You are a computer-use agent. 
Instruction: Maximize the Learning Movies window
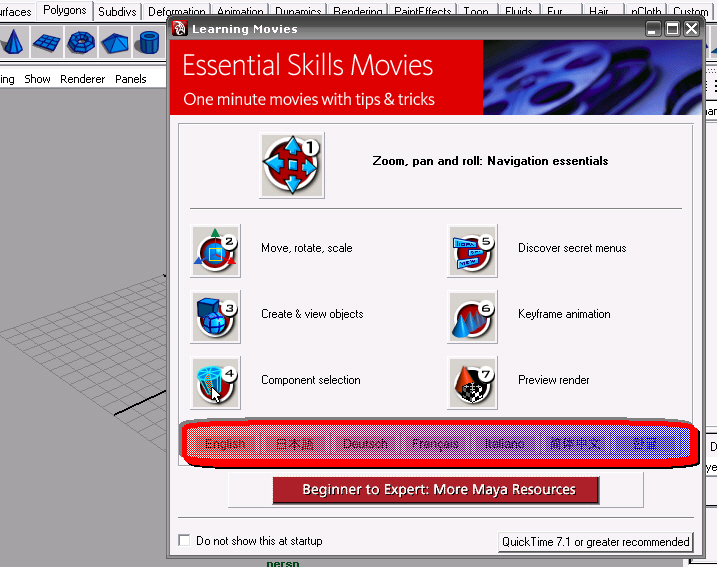[672, 29]
